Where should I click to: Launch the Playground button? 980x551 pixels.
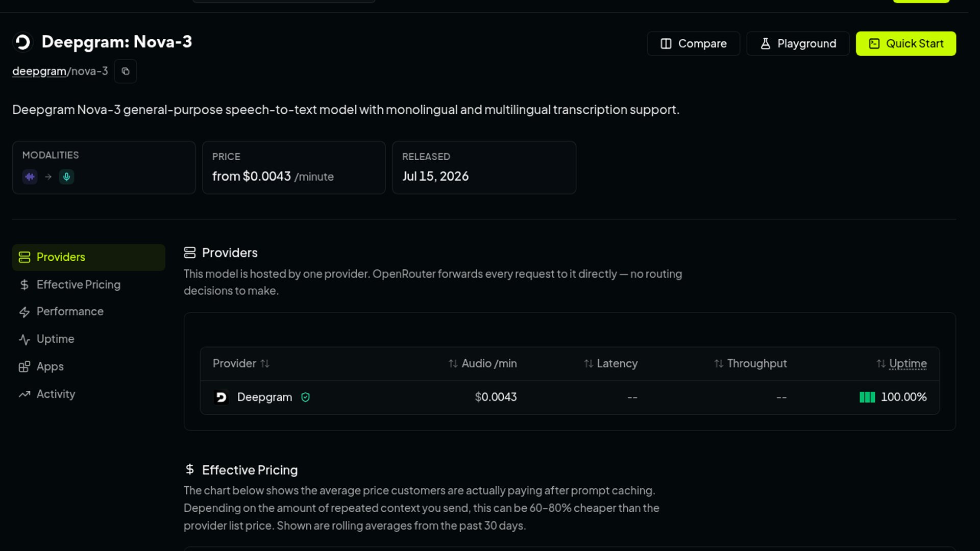point(798,44)
